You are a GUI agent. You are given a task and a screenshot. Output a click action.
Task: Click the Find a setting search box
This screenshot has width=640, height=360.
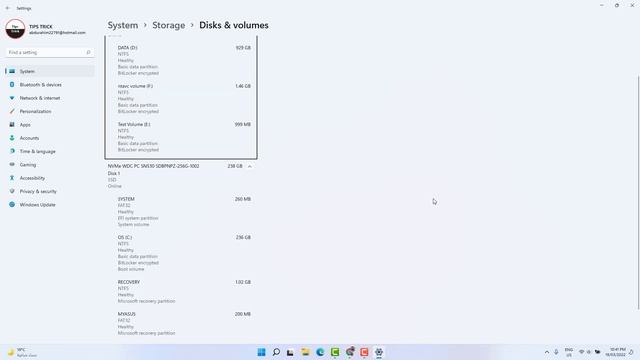49,52
